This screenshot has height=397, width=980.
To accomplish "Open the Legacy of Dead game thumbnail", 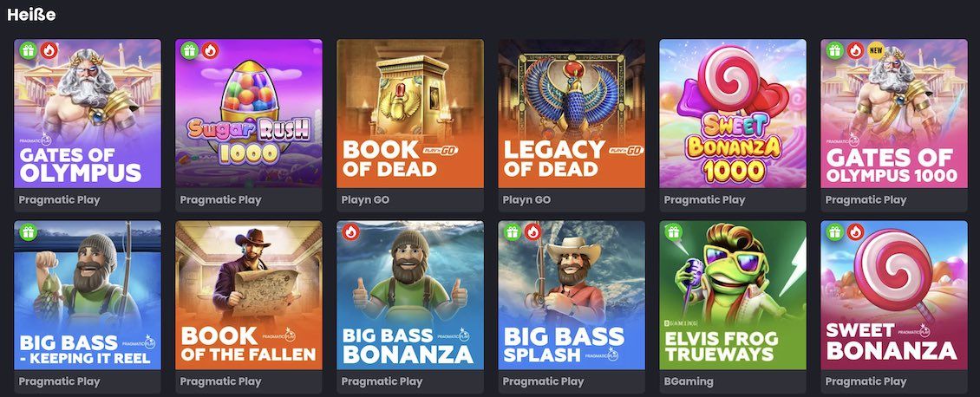I will tap(572, 114).
